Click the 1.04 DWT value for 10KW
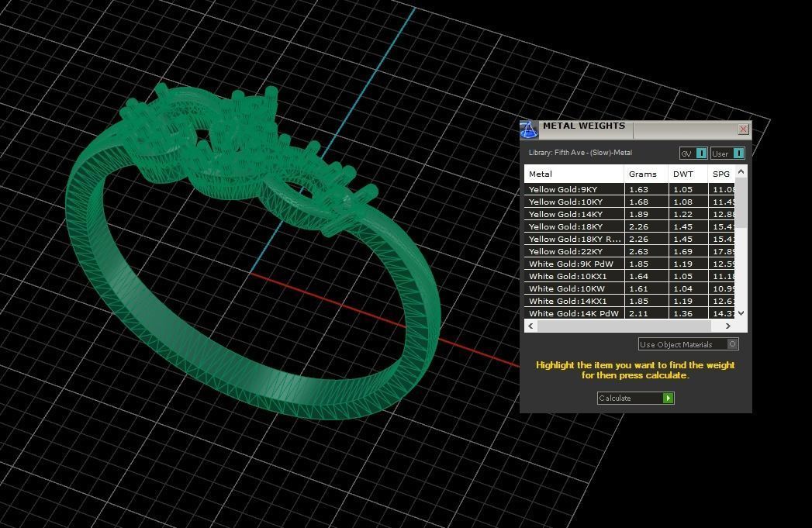The height and width of the screenshot is (528, 812). click(x=683, y=289)
